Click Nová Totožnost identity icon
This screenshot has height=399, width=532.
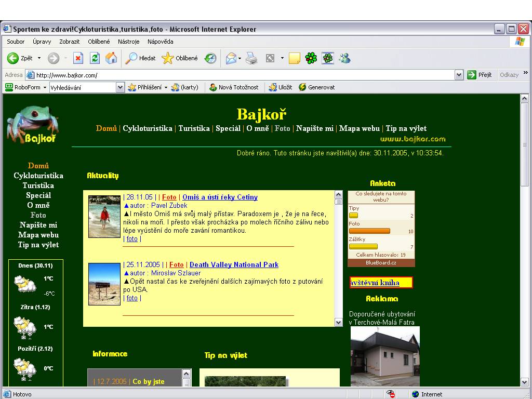tap(213, 87)
